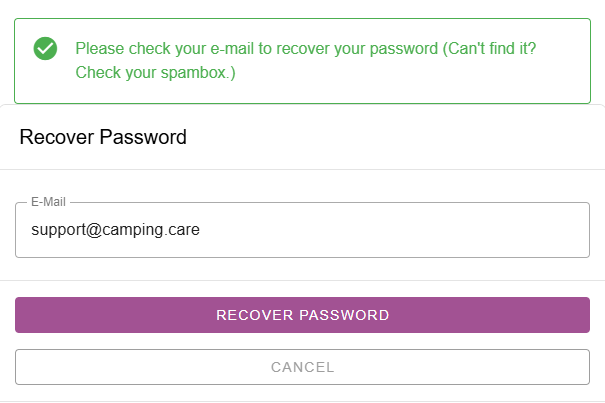The height and width of the screenshot is (403, 605).
Task: Select the Recover Password dialog heading
Action: (x=103, y=137)
